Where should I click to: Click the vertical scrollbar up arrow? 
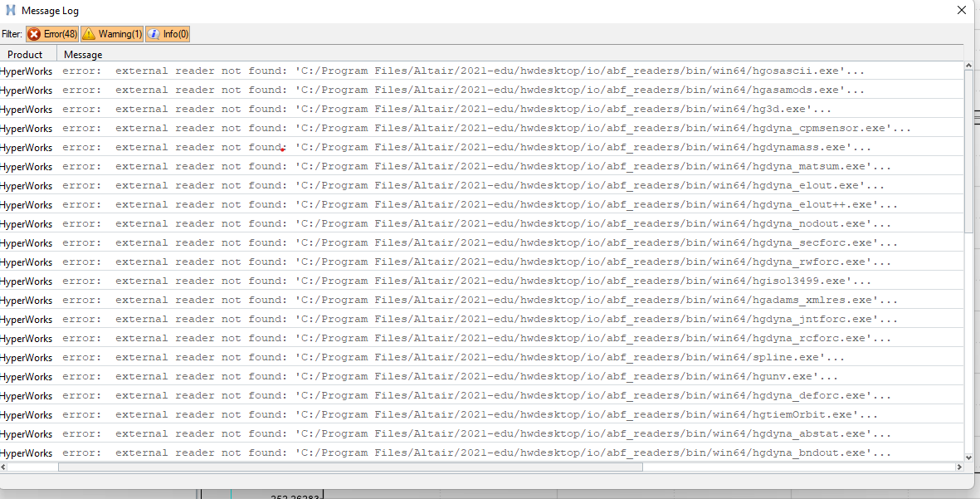point(968,65)
